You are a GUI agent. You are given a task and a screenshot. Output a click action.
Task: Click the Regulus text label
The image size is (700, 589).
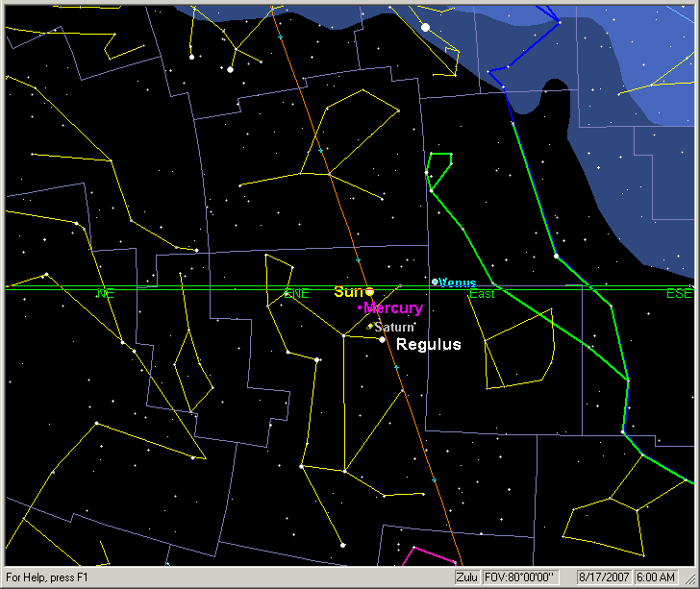pos(429,344)
